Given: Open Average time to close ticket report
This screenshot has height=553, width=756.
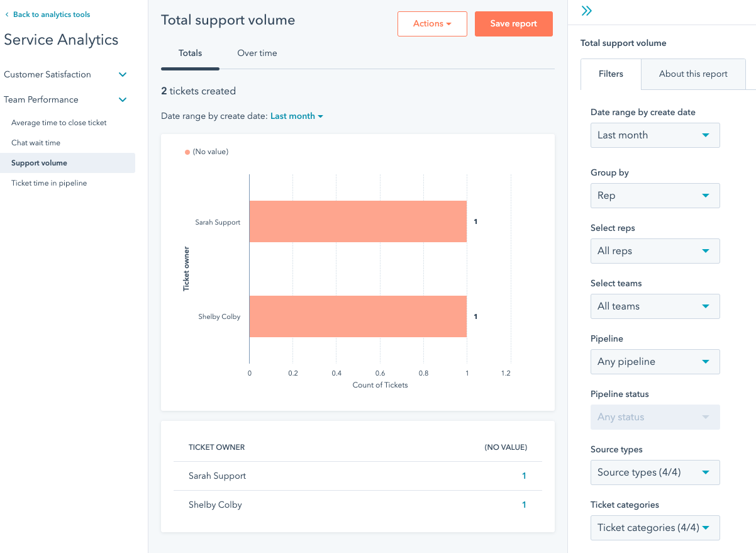Looking at the screenshot, I should click(x=59, y=123).
